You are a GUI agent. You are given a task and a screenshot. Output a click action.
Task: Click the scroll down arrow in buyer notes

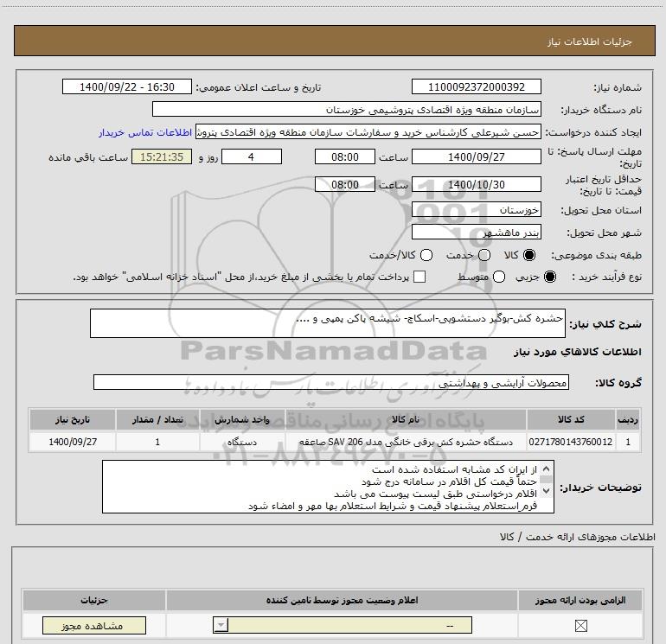547,490
